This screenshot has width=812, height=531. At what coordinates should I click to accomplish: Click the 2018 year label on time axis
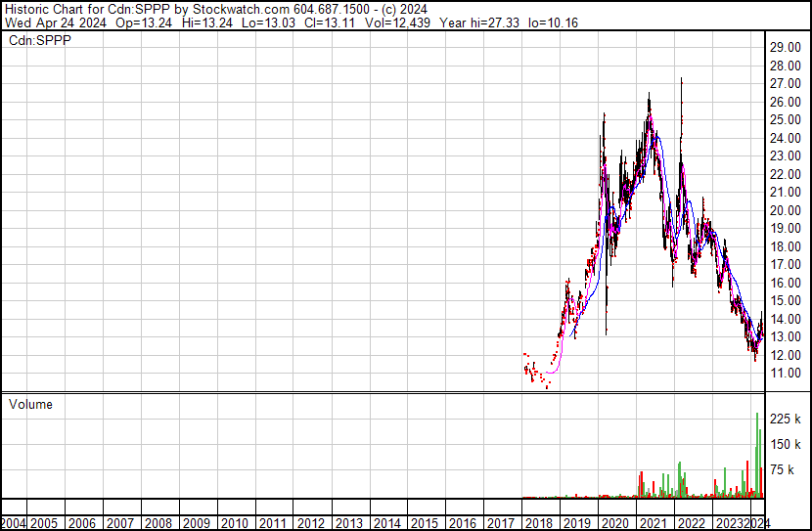tap(539, 523)
